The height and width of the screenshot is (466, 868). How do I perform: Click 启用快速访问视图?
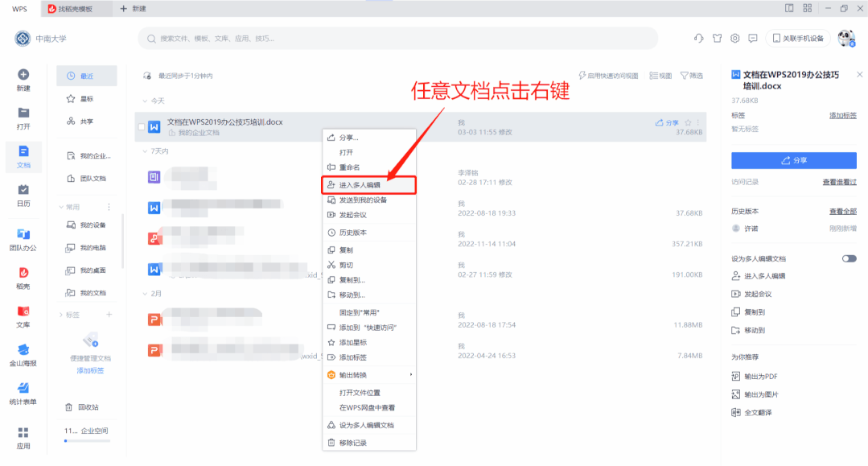point(608,76)
